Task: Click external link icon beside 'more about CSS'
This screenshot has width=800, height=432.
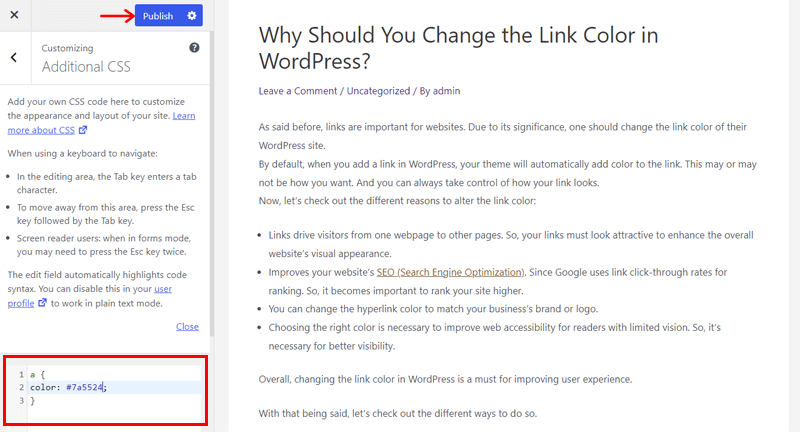Action: tap(83, 130)
